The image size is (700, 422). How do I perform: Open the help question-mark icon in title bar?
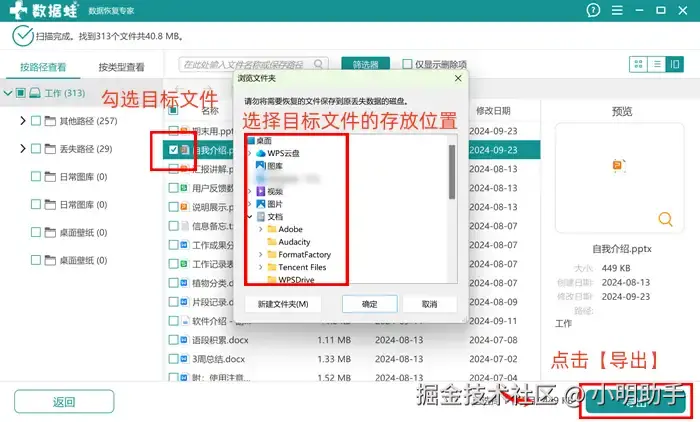point(593,10)
